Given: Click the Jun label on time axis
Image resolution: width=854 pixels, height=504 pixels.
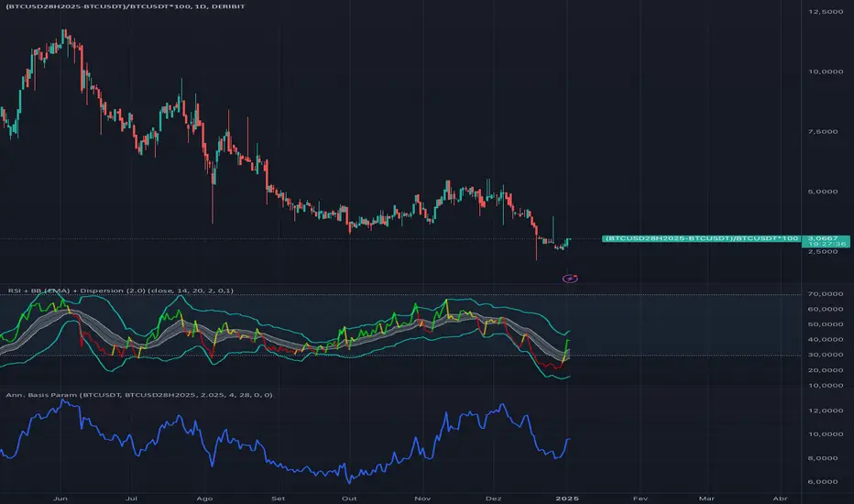Looking at the screenshot, I should point(60,496).
